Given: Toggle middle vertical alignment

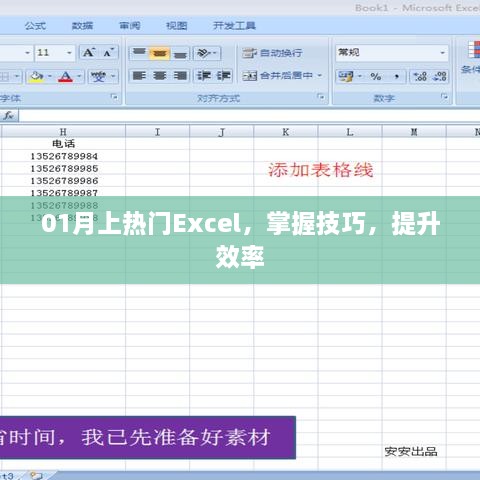Looking at the screenshot, I should pyautogui.click(x=159, y=53).
